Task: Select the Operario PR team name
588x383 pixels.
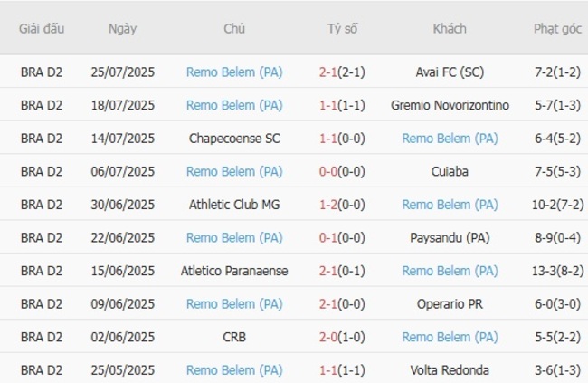Action: (x=450, y=304)
